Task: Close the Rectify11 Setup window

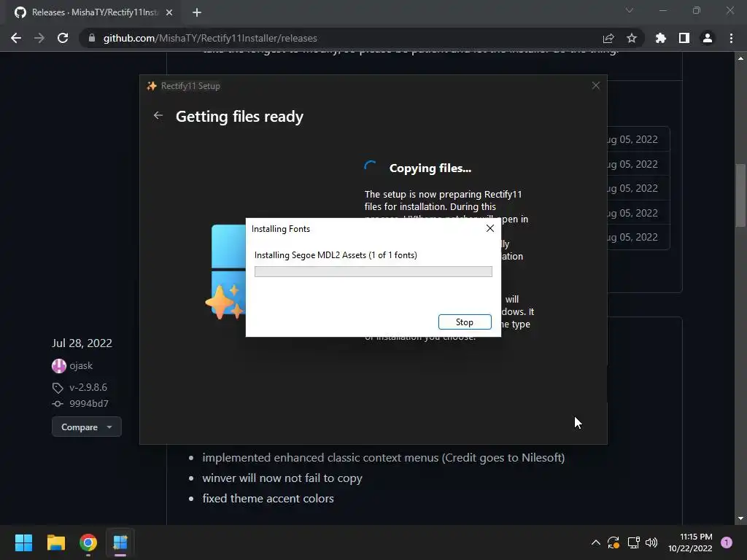Action: click(595, 86)
